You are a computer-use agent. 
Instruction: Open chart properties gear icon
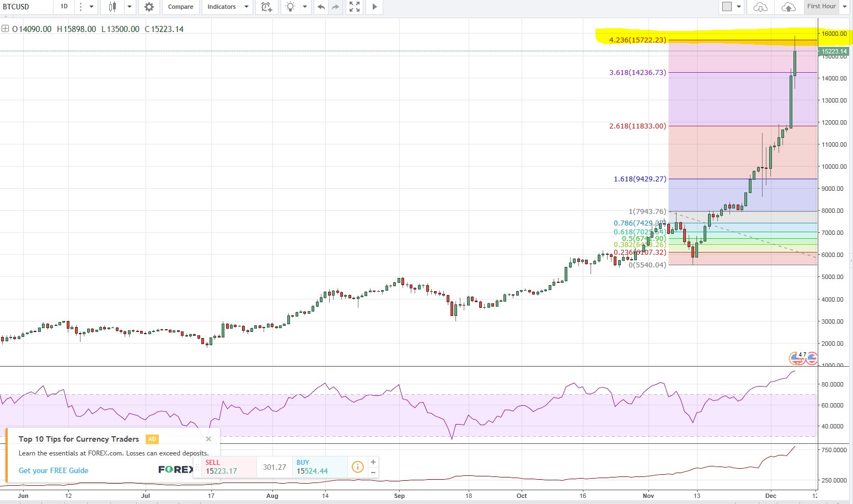click(149, 7)
